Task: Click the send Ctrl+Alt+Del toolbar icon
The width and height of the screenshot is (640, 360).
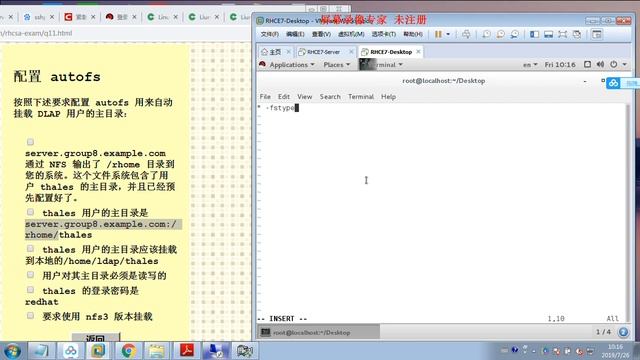Action: pyautogui.click(x=466, y=34)
